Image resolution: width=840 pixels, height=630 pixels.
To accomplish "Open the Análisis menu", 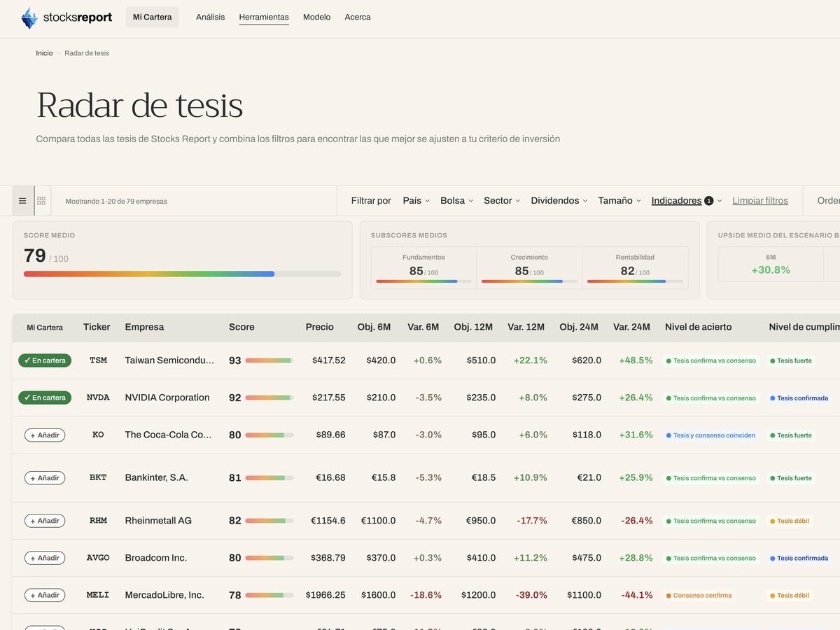I will [210, 17].
